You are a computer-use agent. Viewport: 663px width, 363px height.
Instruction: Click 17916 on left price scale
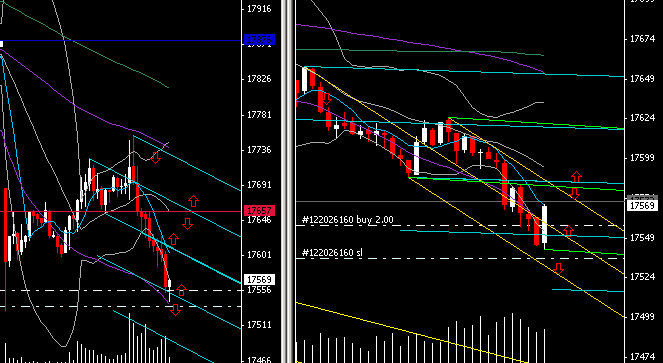tap(259, 9)
